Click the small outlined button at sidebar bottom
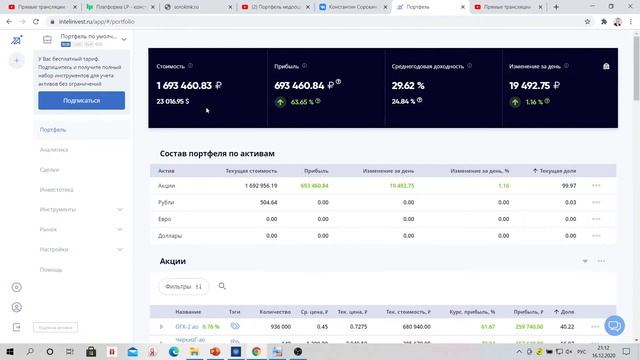 pyautogui.click(x=56, y=327)
